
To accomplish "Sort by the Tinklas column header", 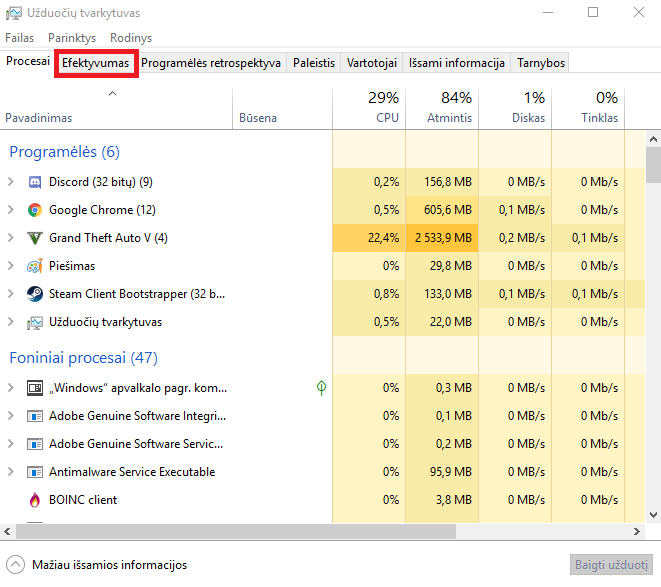I will [588, 108].
